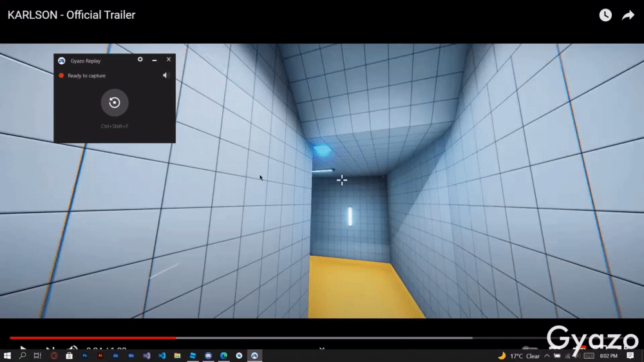Open the 17°C Clear weather widget

coord(519,356)
